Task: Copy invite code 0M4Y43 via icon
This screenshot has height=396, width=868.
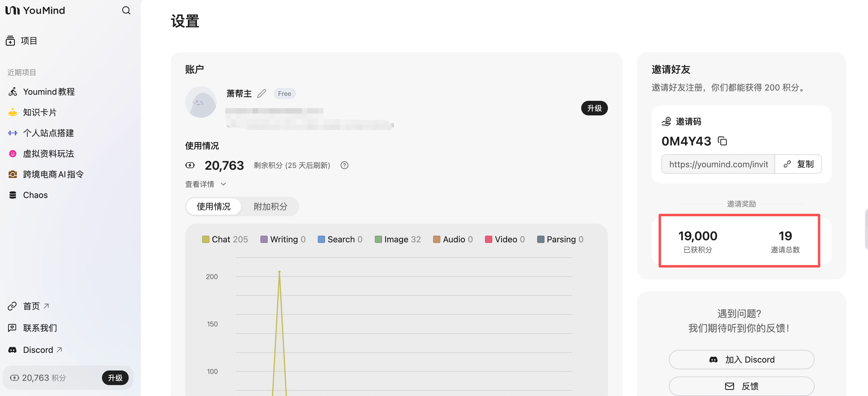Action: point(722,141)
